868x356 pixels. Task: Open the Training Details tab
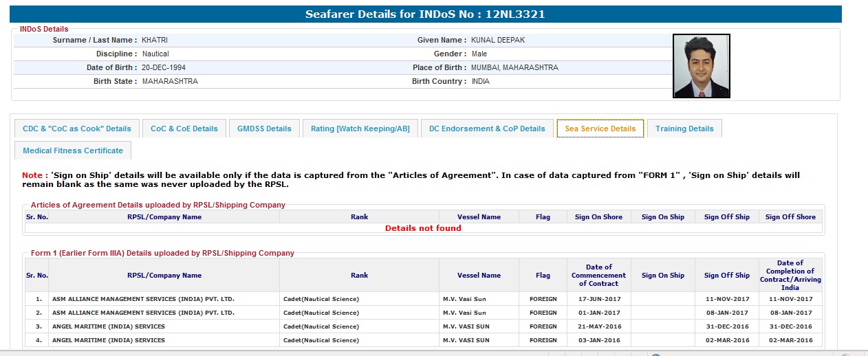click(x=684, y=129)
